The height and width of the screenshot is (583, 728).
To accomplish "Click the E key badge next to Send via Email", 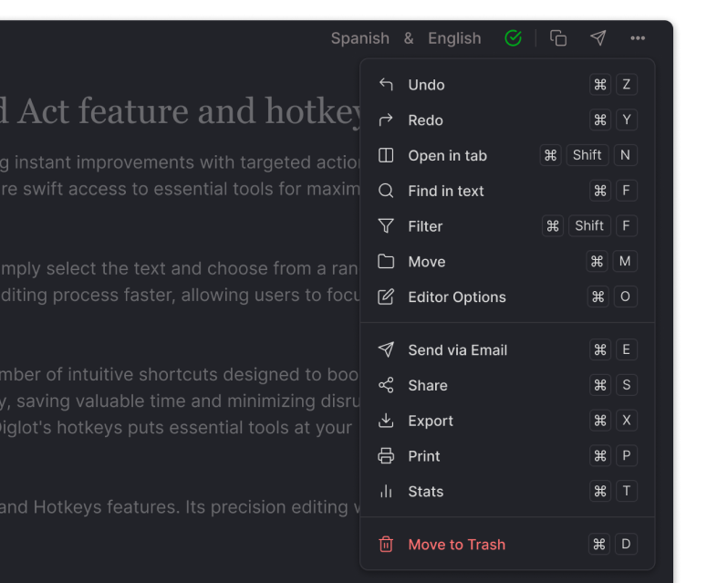I will (x=627, y=349).
